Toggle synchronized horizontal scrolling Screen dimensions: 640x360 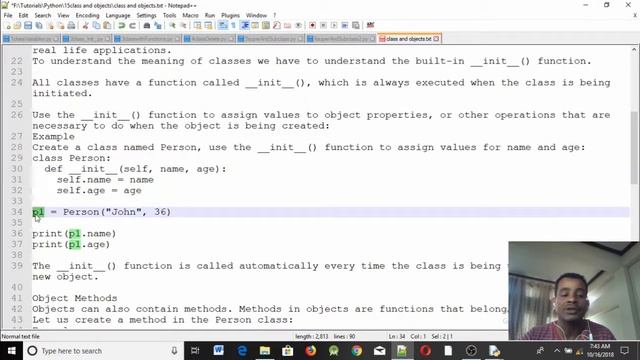click(x=208, y=26)
